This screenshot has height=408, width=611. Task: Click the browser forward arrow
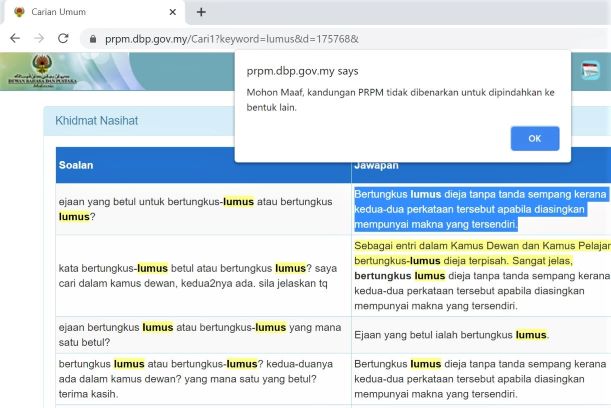pyautogui.click(x=39, y=38)
